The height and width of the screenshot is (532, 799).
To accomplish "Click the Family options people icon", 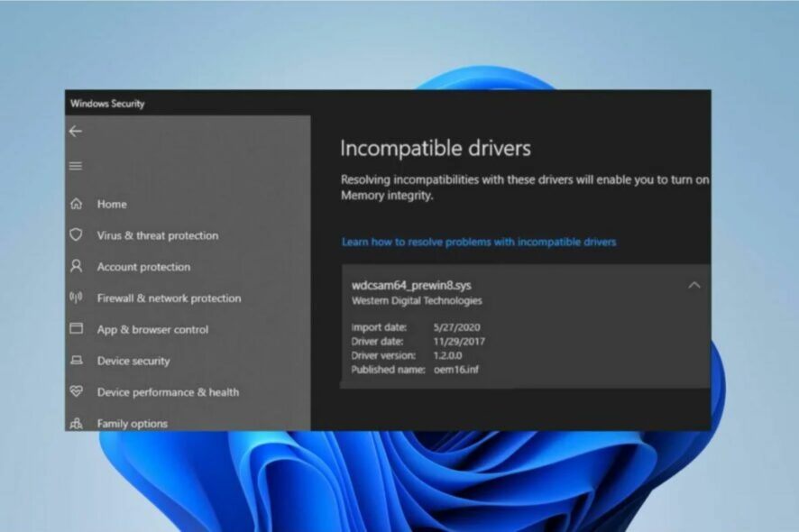I will (x=76, y=423).
